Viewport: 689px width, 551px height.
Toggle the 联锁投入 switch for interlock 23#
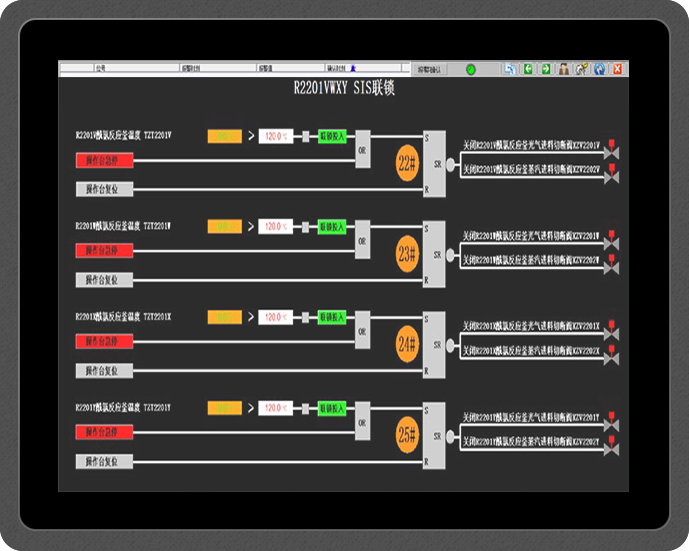(332, 227)
